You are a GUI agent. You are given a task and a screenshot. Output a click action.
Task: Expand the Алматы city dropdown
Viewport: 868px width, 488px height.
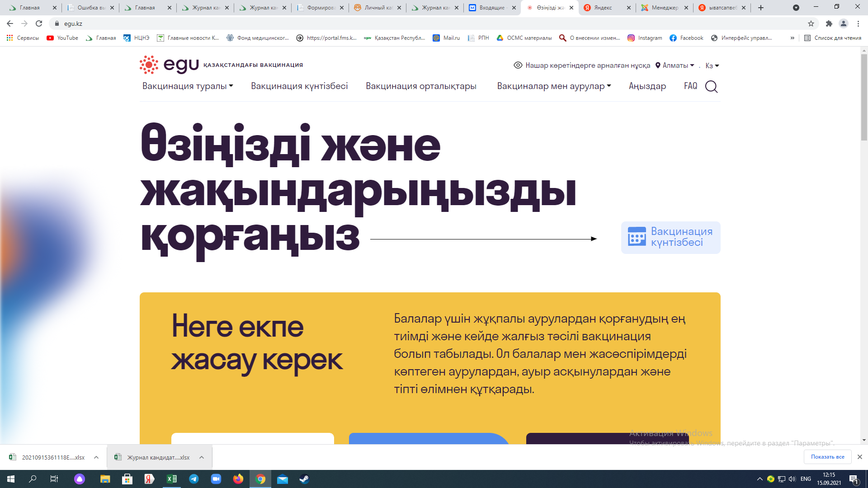[x=675, y=66]
